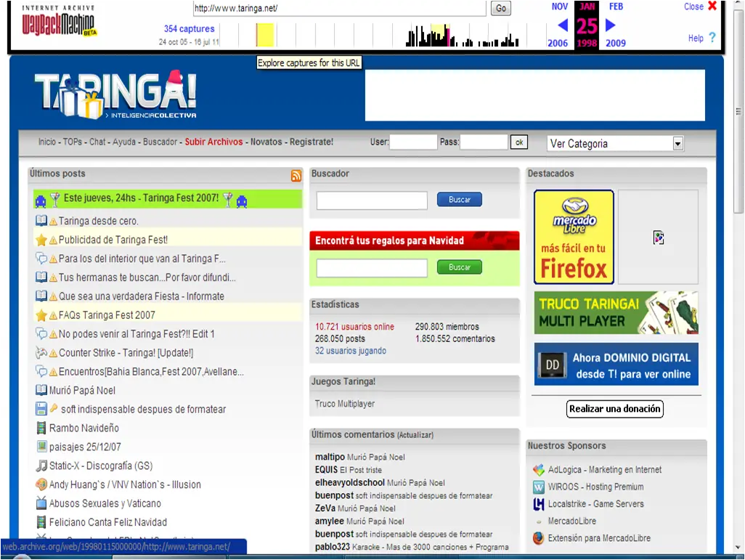Click film icon beside Feliciano Canta Feliz Navidad
This screenshot has width=745, height=560.
41,522
